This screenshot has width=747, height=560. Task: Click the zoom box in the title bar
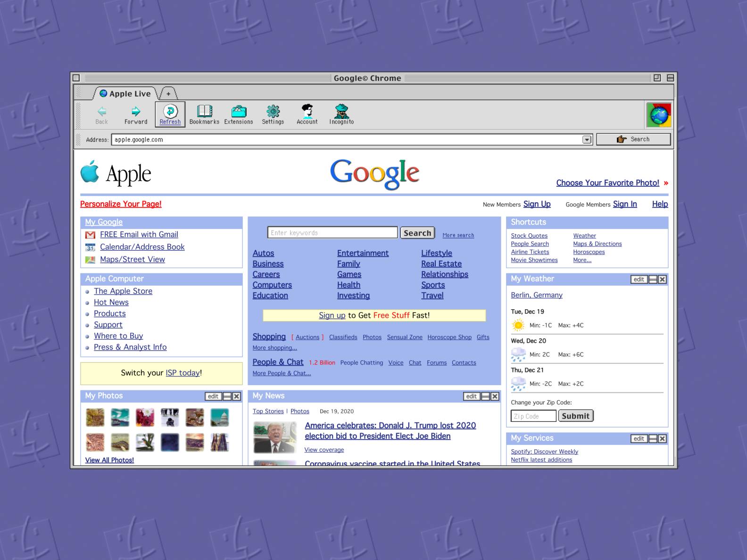657,78
